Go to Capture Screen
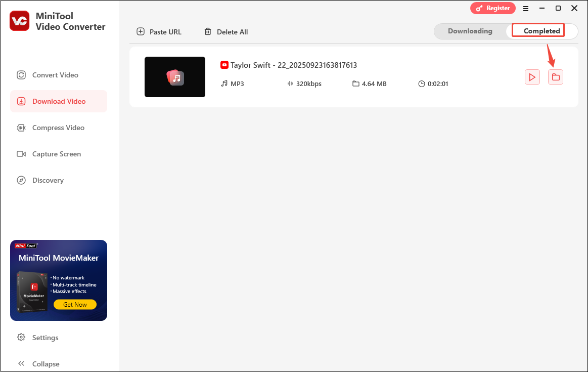588x372 pixels. (59, 154)
